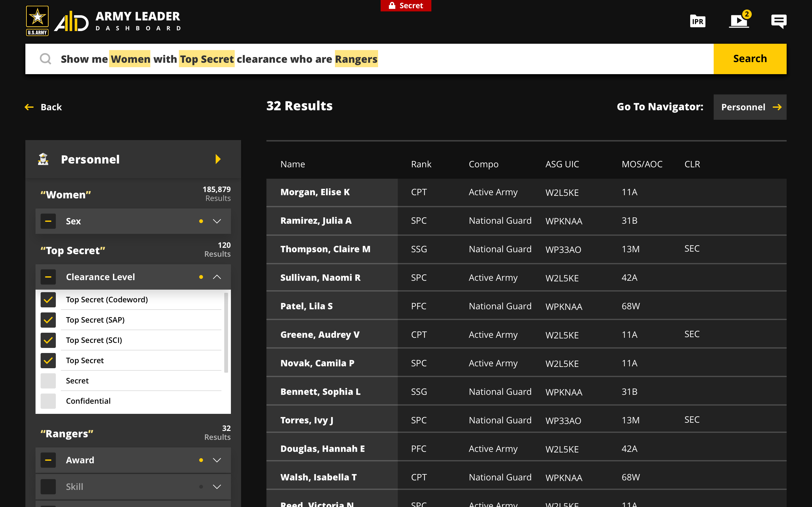Viewport: 812px width, 507px height.
Task: Click the MOS/AOC column header
Action: pyautogui.click(x=642, y=164)
